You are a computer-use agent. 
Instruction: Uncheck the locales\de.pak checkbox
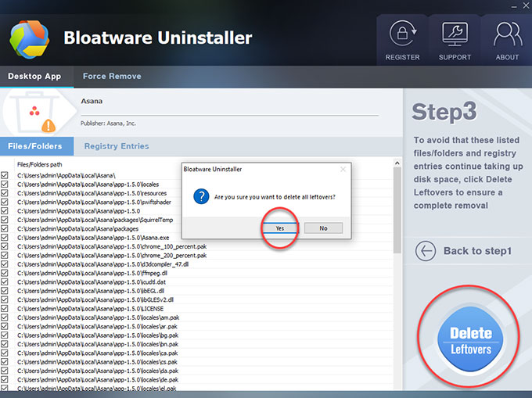pyautogui.click(x=5, y=380)
